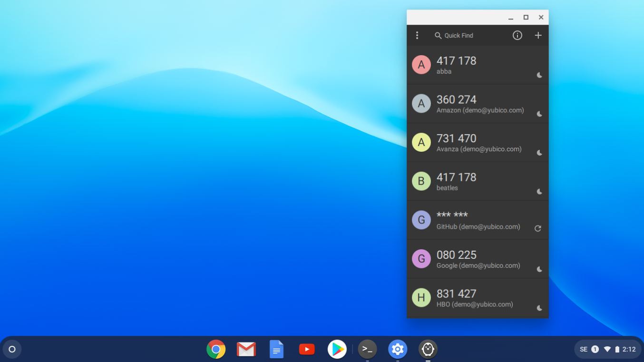This screenshot has height=362, width=644.
Task: Close the authenticator window
Action: [541, 18]
